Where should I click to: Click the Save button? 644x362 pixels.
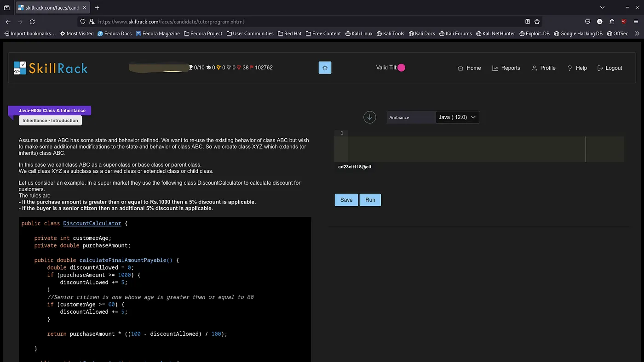pyautogui.click(x=346, y=200)
